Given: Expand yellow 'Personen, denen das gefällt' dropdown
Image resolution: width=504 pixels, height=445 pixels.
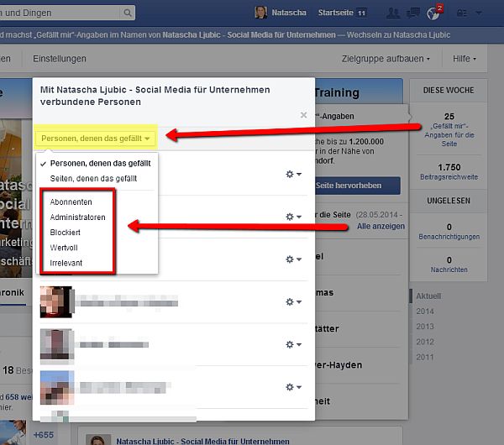Looking at the screenshot, I should [96, 138].
